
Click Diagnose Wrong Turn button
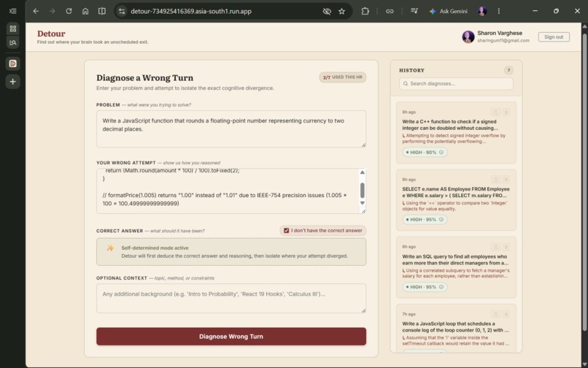tap(231, 337)
